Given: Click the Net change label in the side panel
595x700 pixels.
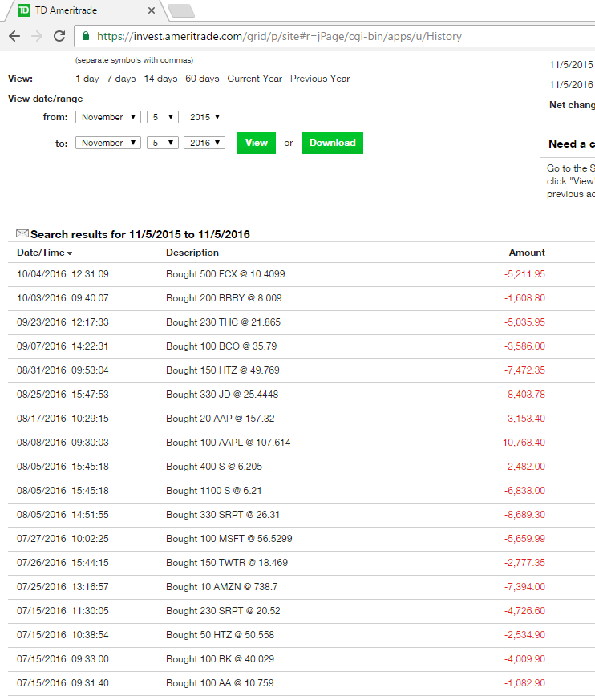Looking at the screenshot, I should (572, 105).
